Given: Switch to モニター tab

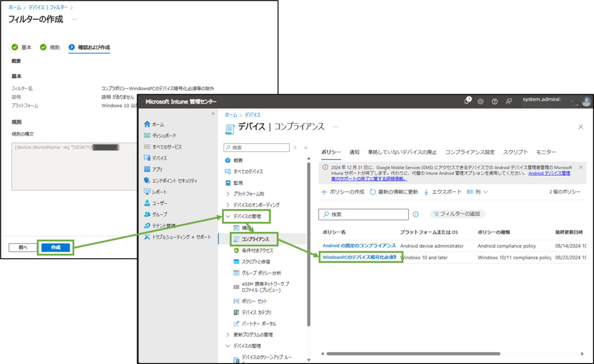Looking at the screenshot, I should point(546,152).
